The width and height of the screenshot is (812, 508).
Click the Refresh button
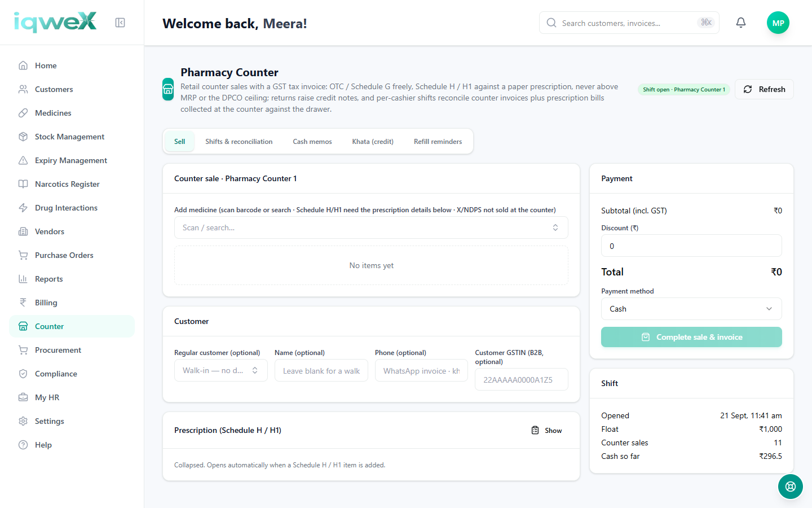764,89
